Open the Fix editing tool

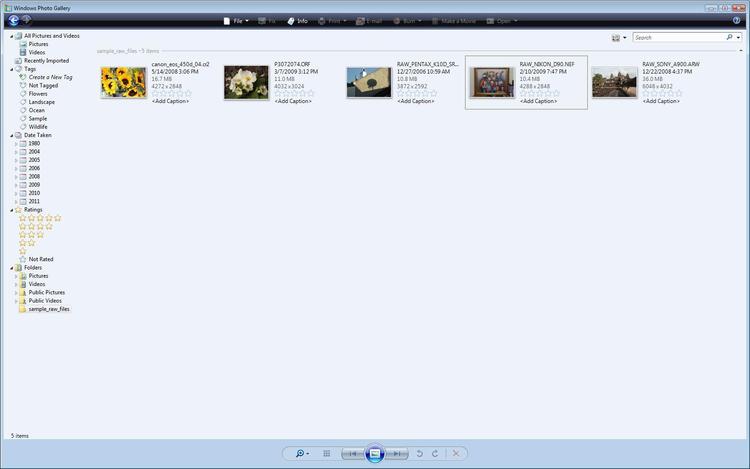tap(267, 21)
